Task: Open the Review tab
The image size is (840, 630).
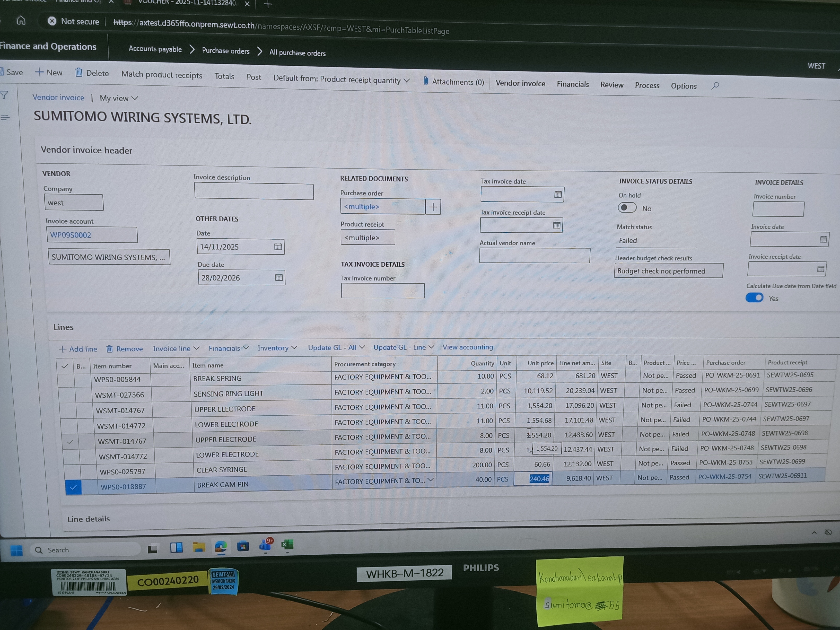Action: point(611,85)
